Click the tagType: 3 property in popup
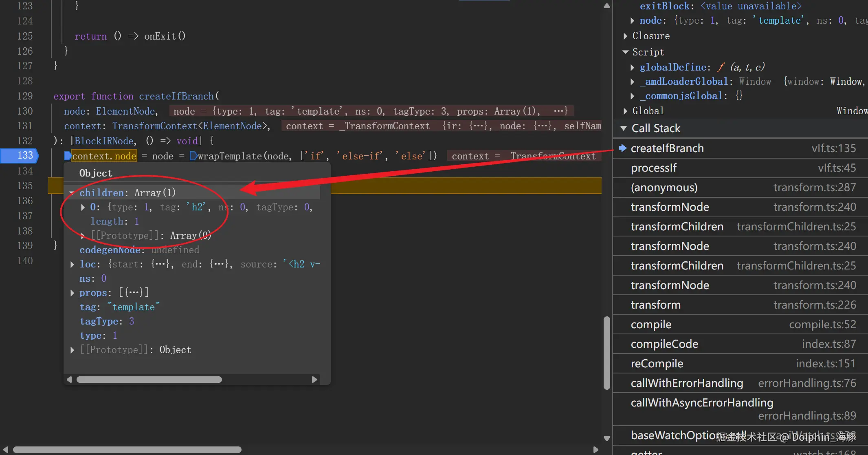Image resolution: width=868 pixels, height=455 pixels. (x=107, y=321)
